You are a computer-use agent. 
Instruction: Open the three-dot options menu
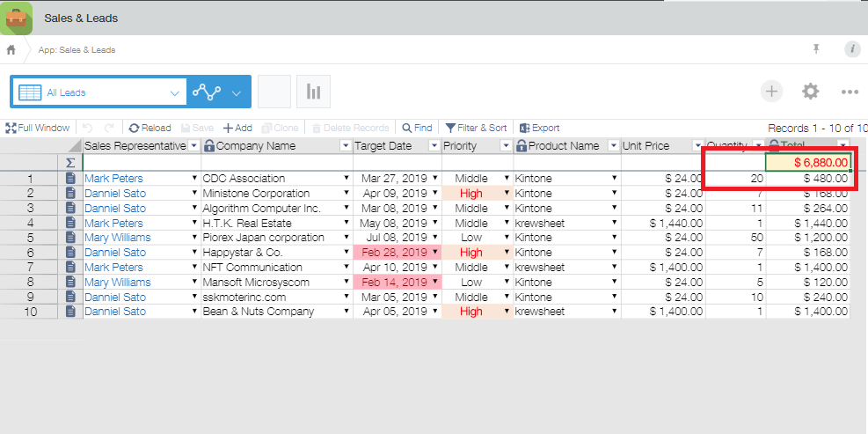pos(849,92)
